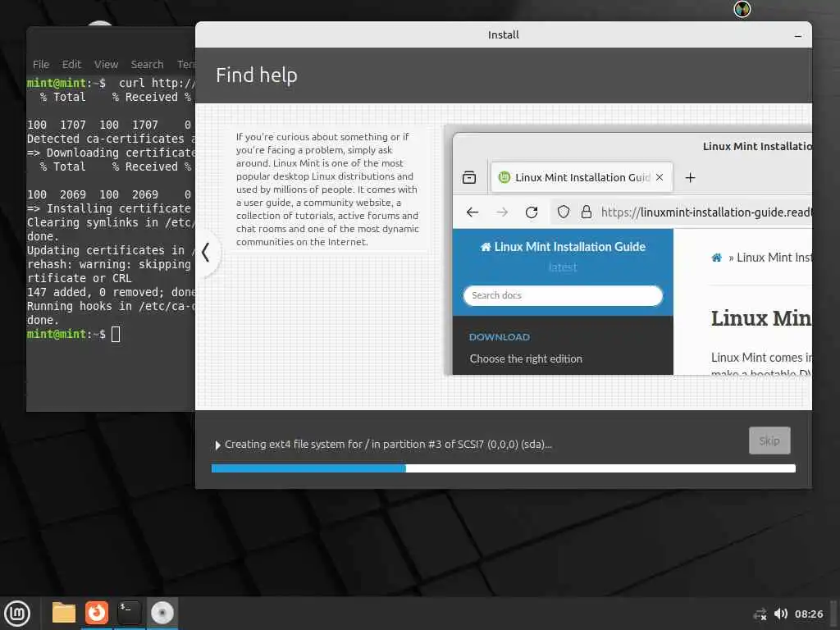Click the installation progress bar
Screen dimensions: 840x630
pyautogui.click(x=503, y=468)
